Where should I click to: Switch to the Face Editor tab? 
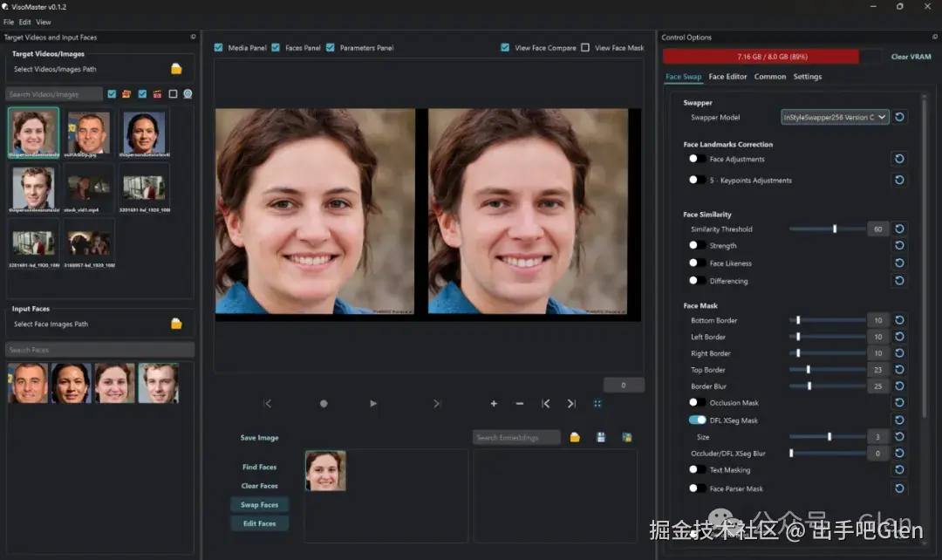coord(727,77)
